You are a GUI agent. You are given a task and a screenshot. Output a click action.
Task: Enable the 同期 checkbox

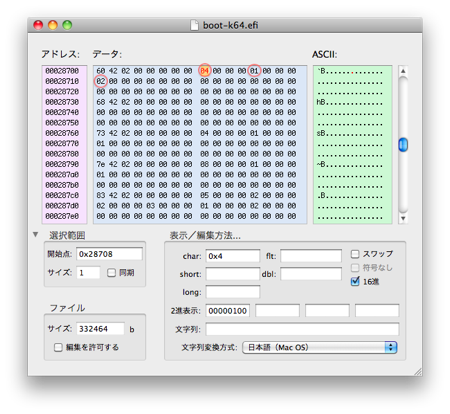click(111, 273)
